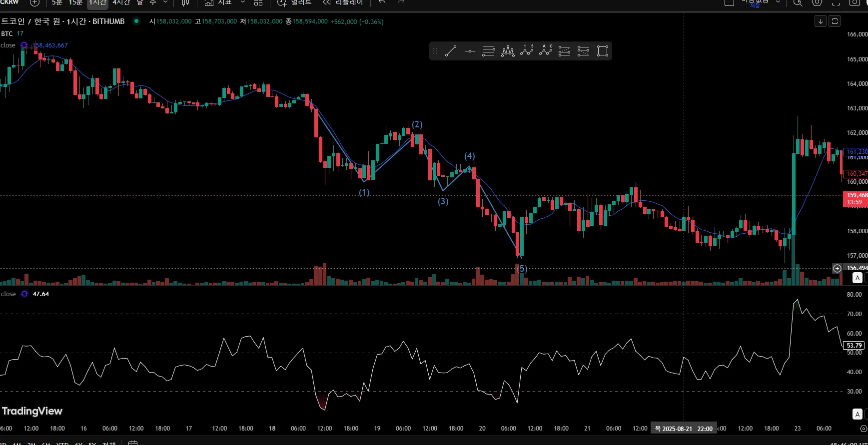Expand the time interval dropdown arrow
The image size is (868, 445).
(165, 2)
